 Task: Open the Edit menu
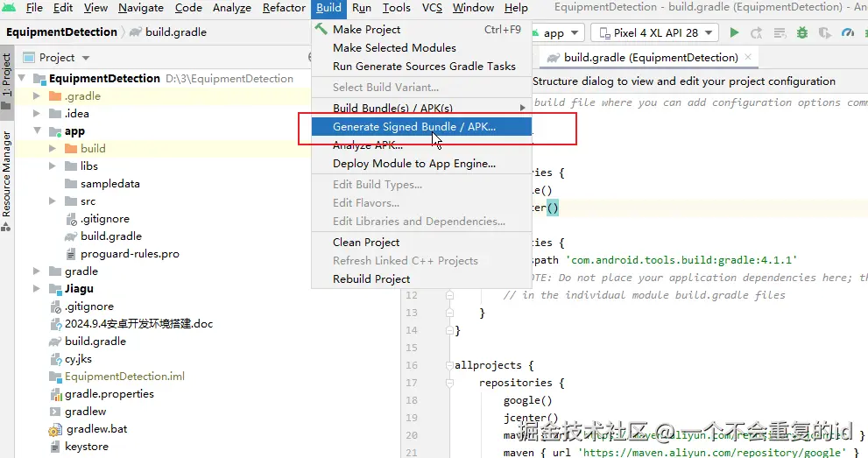(62, 8)
